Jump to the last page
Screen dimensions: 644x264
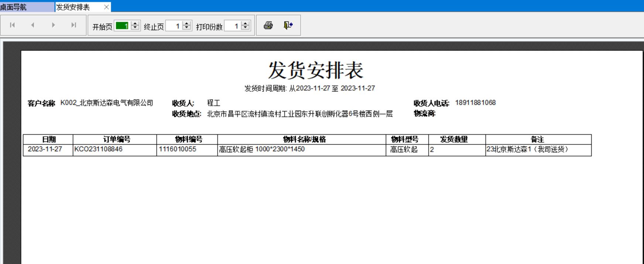(74, 25)
